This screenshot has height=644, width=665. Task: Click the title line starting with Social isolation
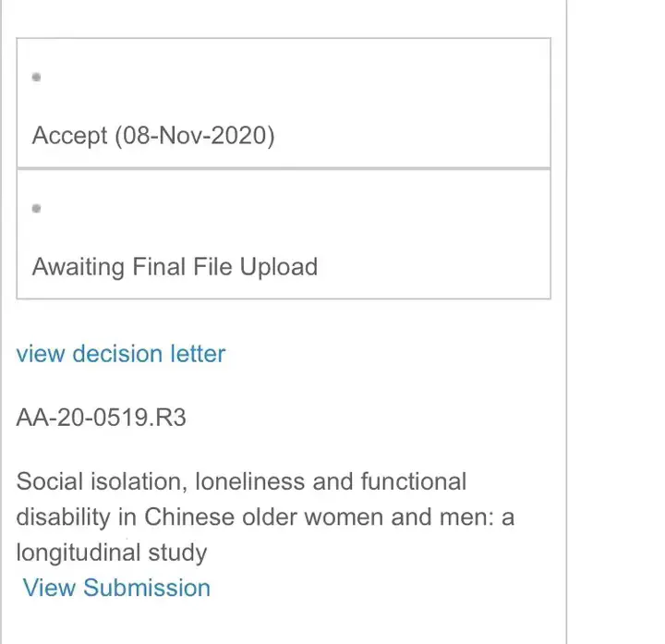click(242, 481)
